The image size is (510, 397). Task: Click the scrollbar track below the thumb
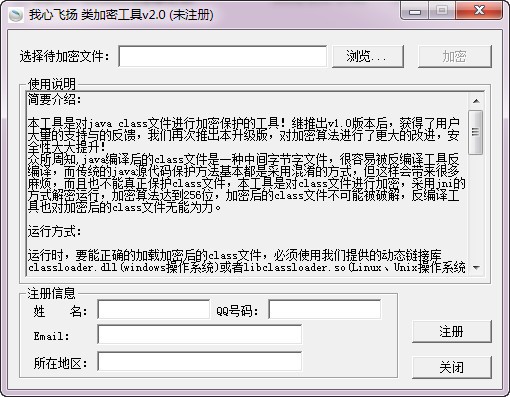click(x=476, y=207)
